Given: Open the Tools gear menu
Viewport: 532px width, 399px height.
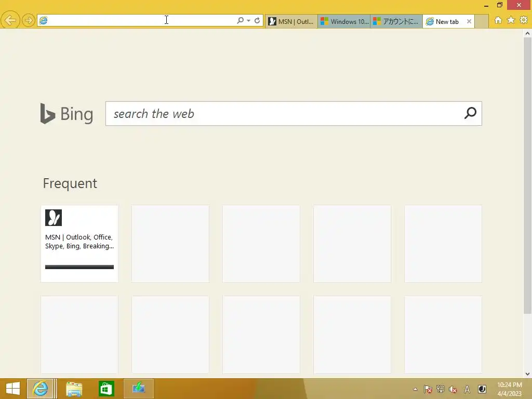Looking at the screenshot, I should (x=524, y=20).
